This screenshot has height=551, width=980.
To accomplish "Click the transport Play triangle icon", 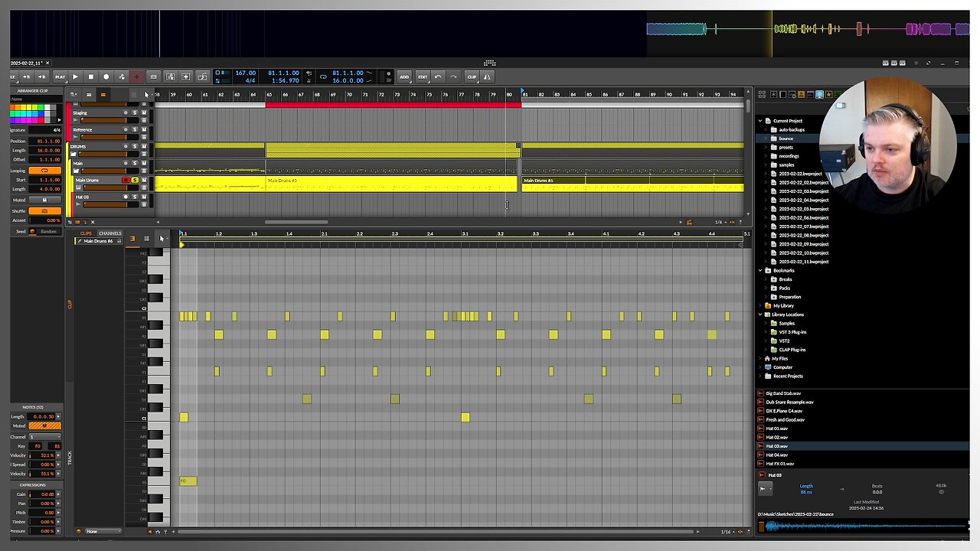I will pos(75,77).
